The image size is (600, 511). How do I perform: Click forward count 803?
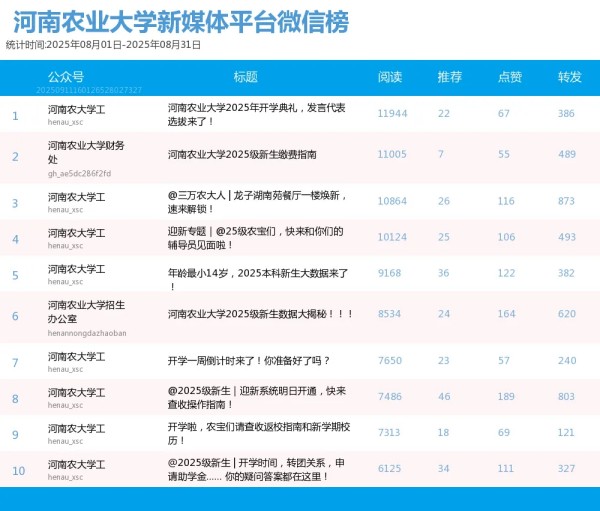tap(566, 397)
